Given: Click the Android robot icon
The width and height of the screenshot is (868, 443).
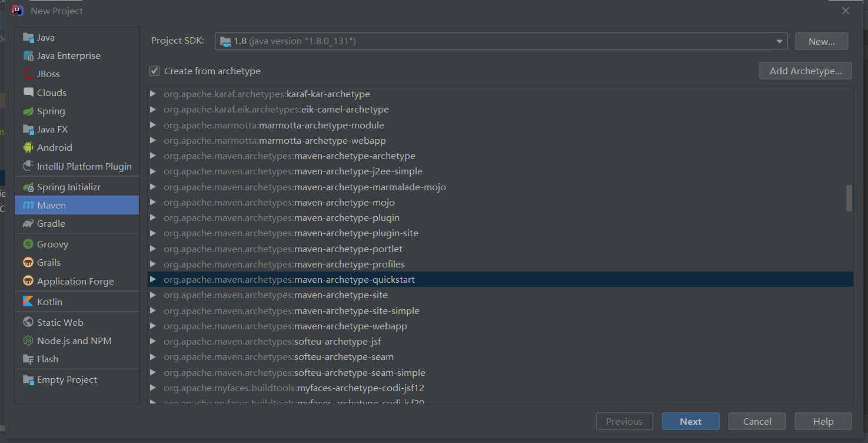Looking at the screenshot, I should coord(28,148).
